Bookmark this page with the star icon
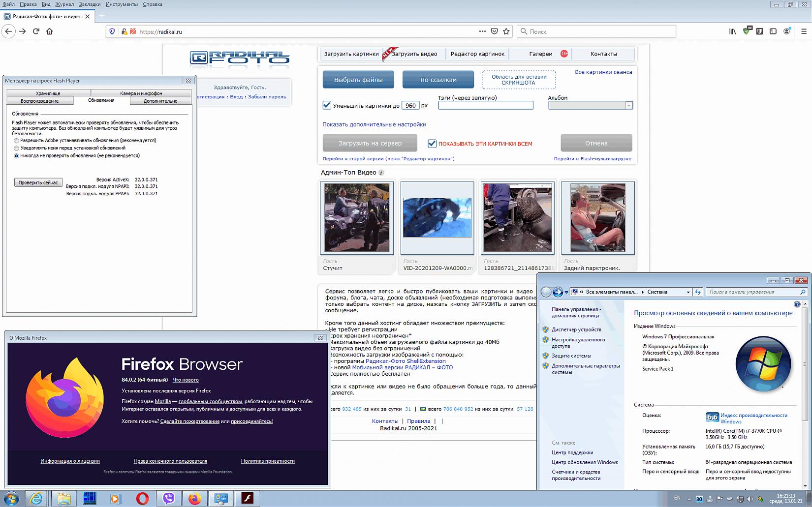The image size is (812, 507). (506, 31)
